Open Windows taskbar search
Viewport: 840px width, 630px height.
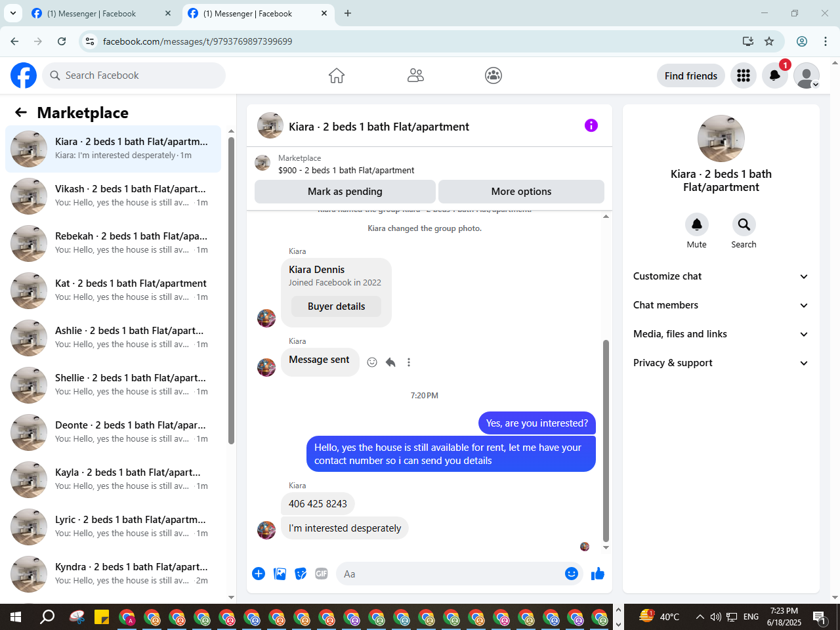(47, 617)
